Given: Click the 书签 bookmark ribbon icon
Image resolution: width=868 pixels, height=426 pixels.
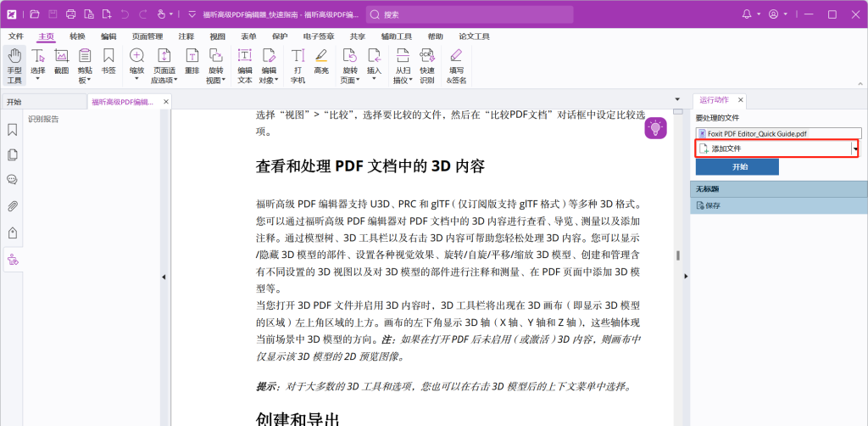Looking at the screenshot, I should [x=108, y=64].
